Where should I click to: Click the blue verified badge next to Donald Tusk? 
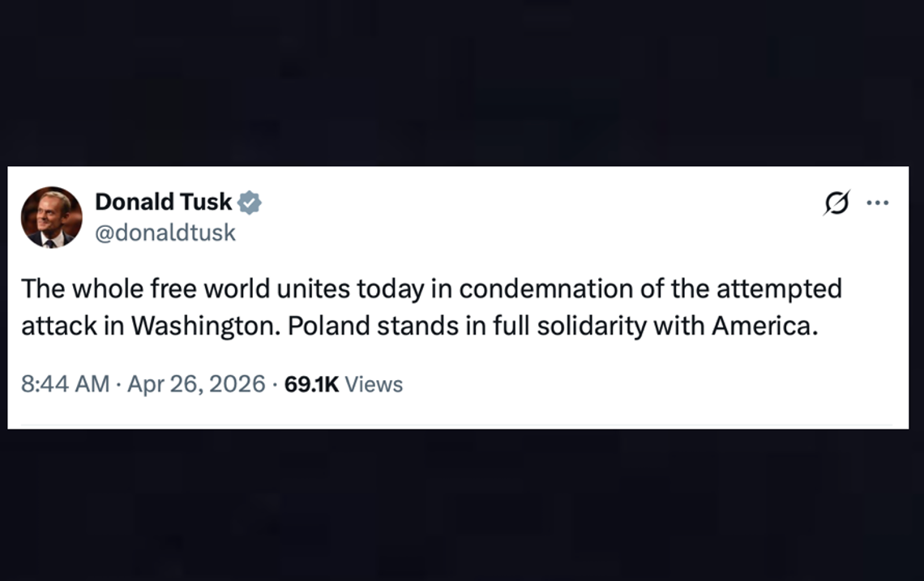(x=250, y=202)
